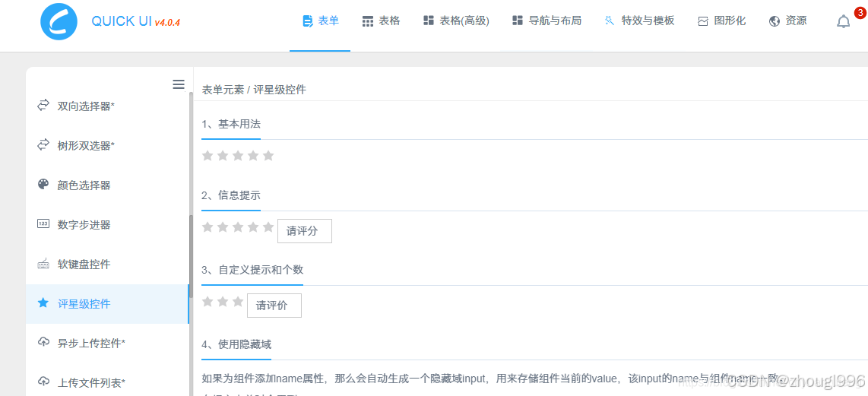The image size is (868, 396).
Task: Select first star in 自定义提示和个数 rating
Action: tap(207, 302)
